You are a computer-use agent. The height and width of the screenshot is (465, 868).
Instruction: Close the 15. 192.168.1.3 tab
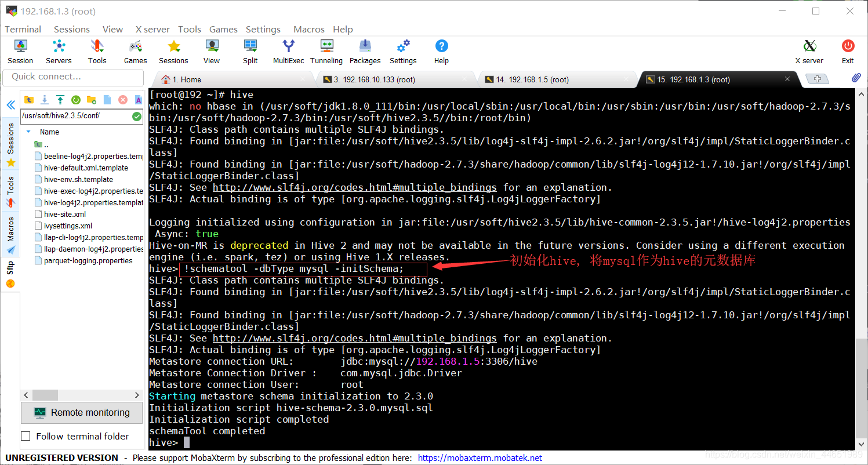click(x=787, y=79)
